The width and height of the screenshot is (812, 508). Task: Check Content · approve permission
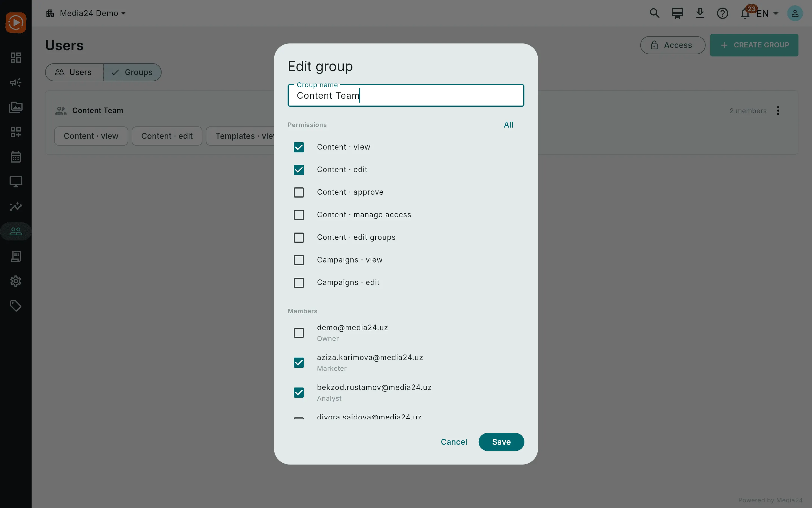[299, 192]
